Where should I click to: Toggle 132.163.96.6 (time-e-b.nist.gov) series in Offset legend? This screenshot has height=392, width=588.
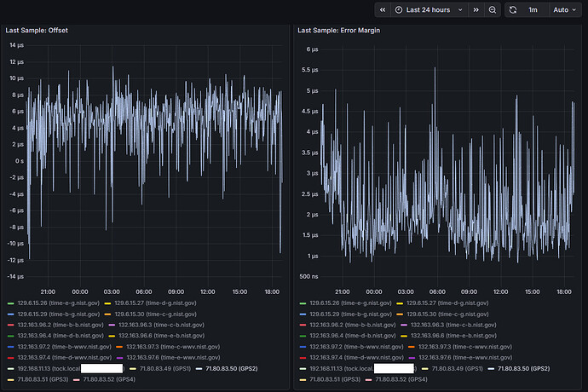point(157,336)
